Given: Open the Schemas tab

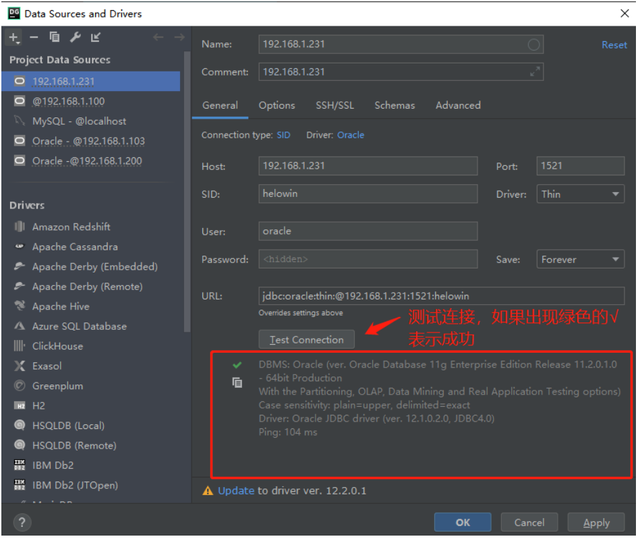Looking at the screenshot, I should coord(395,106).
